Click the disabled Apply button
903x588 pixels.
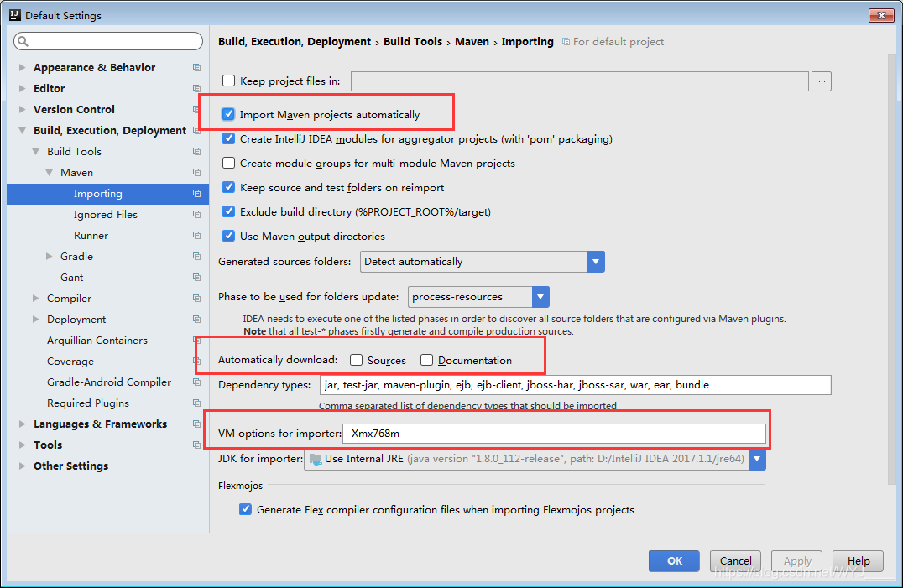point(797,561)
